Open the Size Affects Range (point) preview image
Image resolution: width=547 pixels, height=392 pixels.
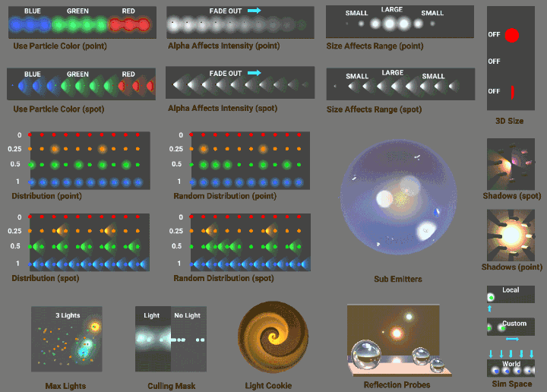click(400, 21)
